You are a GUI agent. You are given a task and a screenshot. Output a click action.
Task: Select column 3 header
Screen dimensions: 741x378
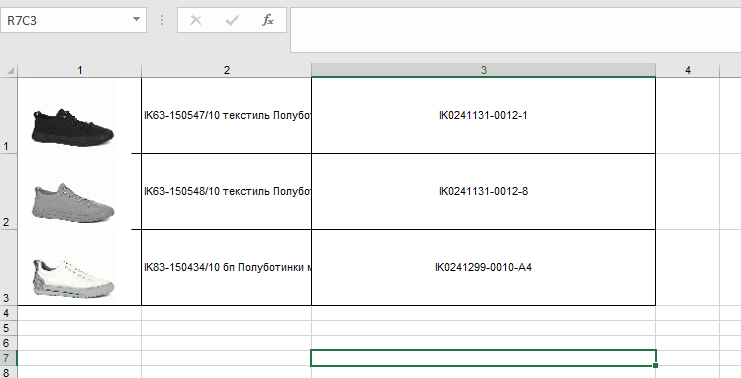483,70
